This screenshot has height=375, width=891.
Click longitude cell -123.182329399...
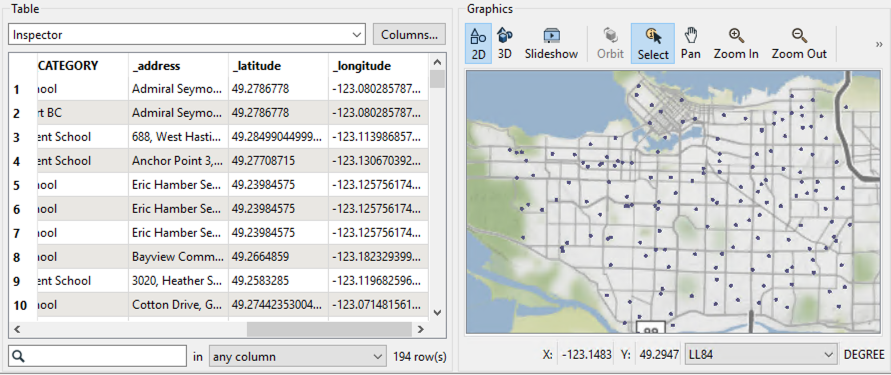(378, 257)
